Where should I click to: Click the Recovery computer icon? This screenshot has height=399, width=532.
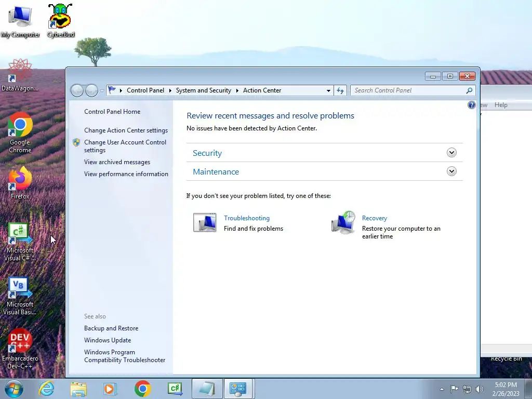343,222
